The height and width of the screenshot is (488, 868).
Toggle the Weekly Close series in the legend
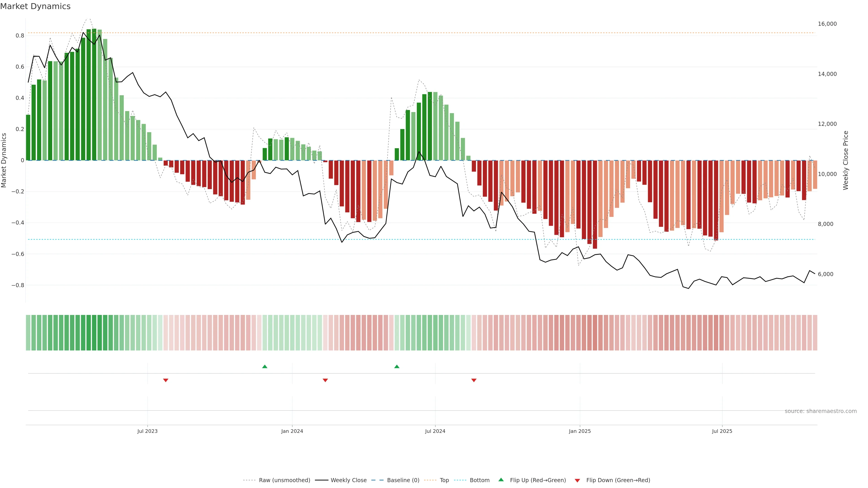348,480
